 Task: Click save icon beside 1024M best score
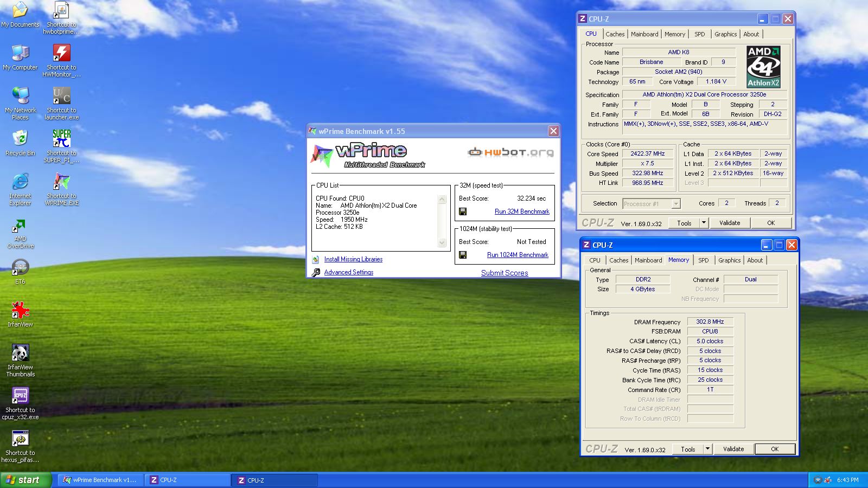click(463, 255)
